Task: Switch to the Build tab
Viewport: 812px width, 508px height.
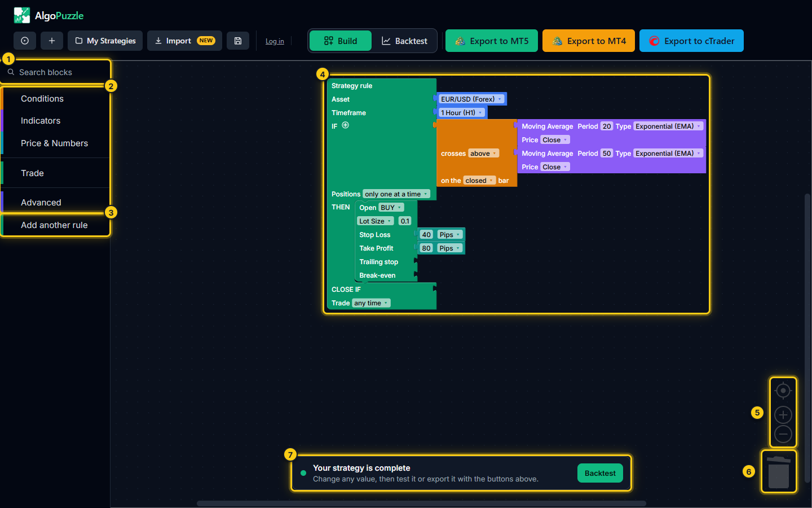Action: click(341, 41)
